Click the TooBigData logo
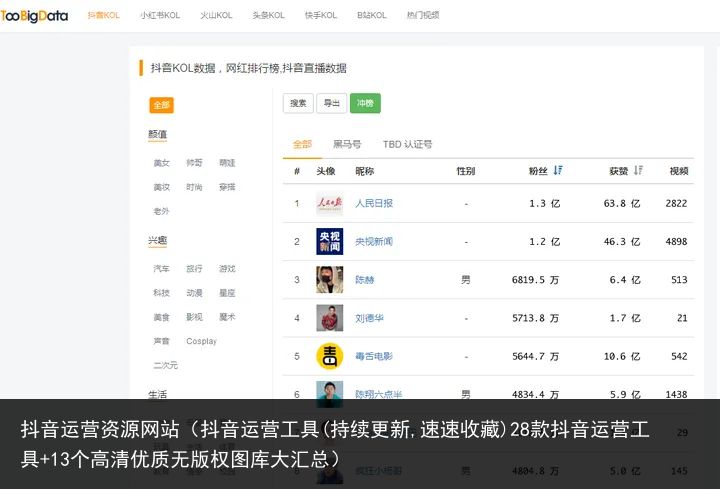The width and height of the screenshot is (720, 489). pos(34,16)
